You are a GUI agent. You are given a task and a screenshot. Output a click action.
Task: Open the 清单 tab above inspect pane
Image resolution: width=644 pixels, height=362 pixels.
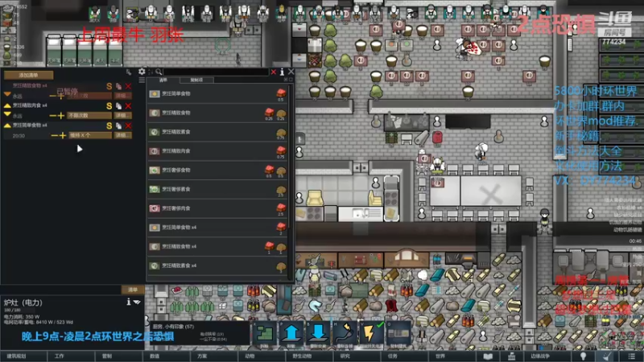coord(133,290)
